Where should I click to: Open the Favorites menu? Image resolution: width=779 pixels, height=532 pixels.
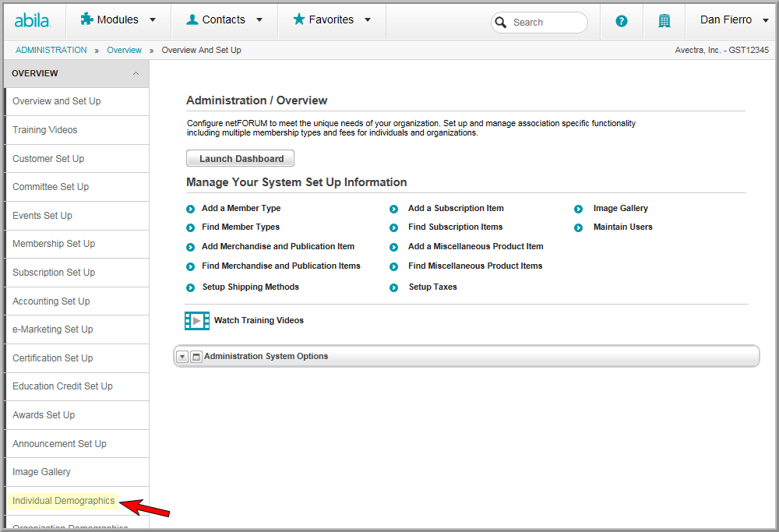[331, 20]
